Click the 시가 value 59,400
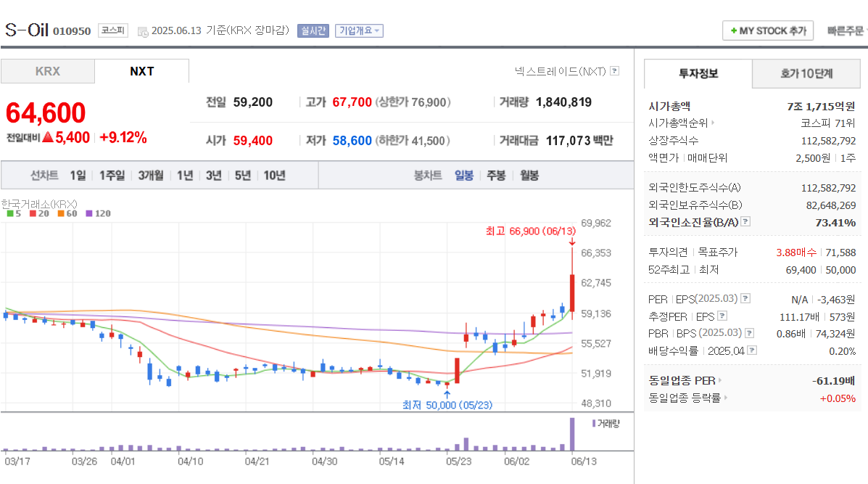 253,141
